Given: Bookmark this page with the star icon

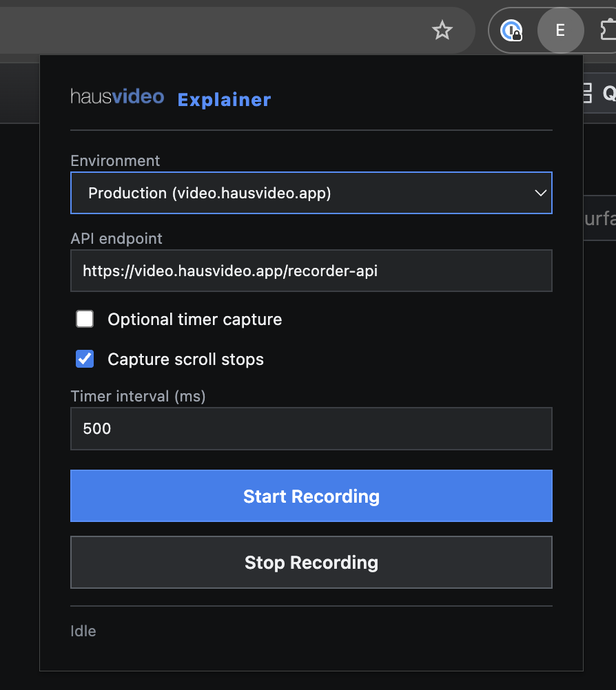Looking at the screenshot, I should [442, 30].
